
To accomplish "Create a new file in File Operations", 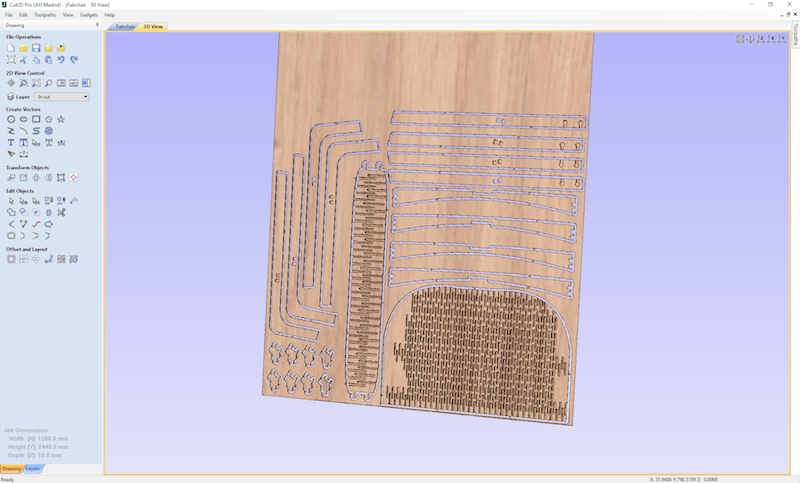I will pyautogui.click(x=11, y=48).
